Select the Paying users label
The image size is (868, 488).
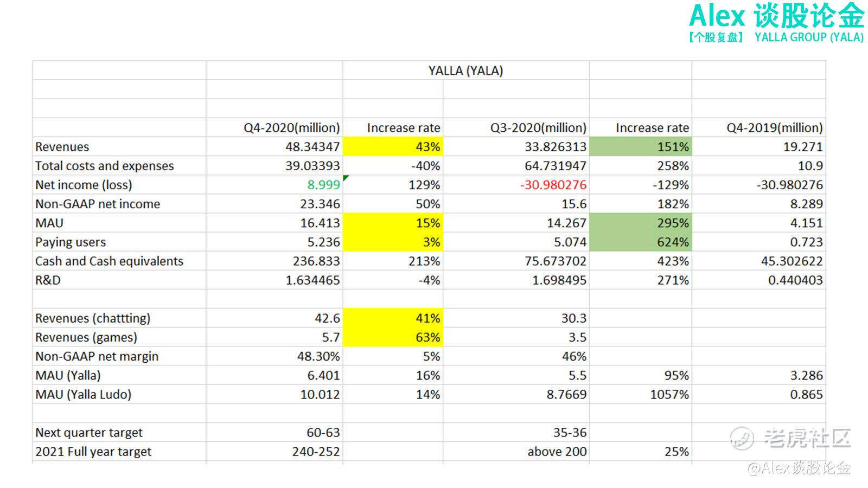coord(71,242)
